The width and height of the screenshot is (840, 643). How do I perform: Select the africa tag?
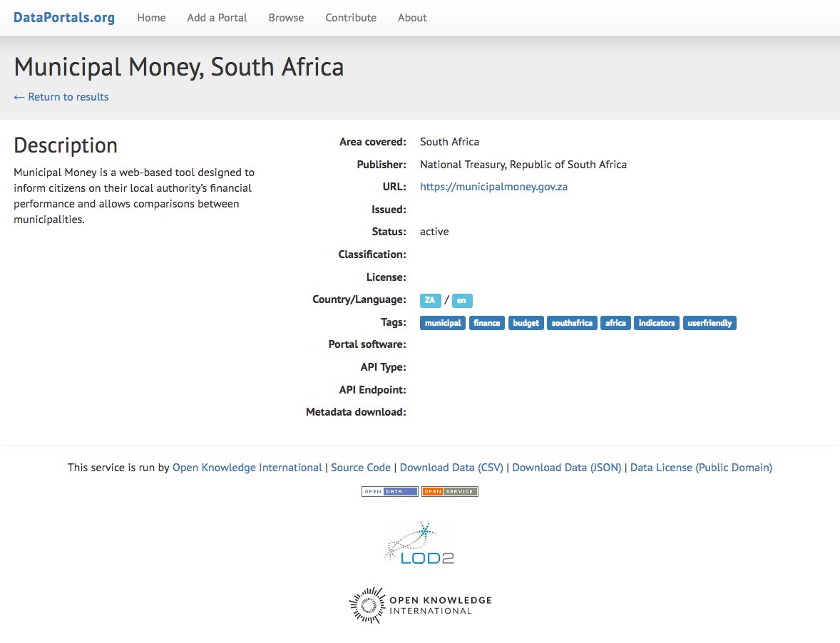click(615, 323)
